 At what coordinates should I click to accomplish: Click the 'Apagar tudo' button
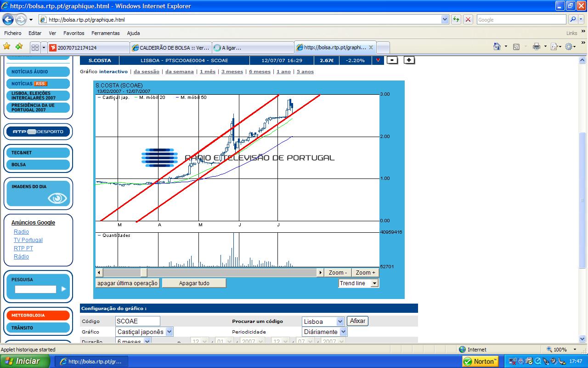[x=194, y=283]
